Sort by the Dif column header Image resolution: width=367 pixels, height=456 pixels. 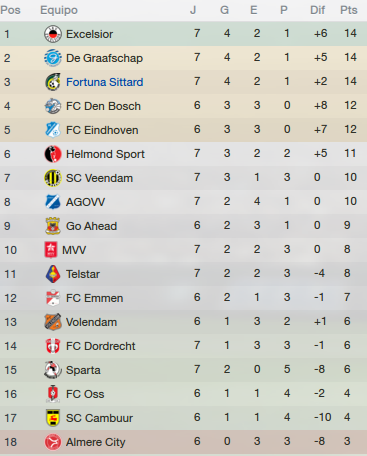point(317,10)
